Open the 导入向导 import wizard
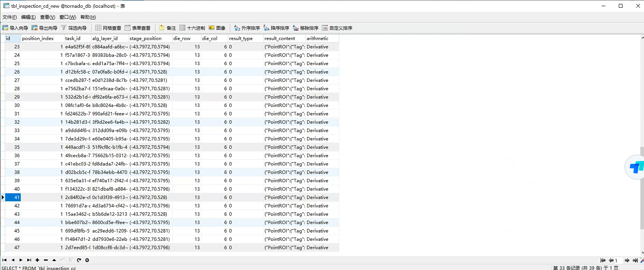This screenshot has height=270, width=644. pos(15,28)
